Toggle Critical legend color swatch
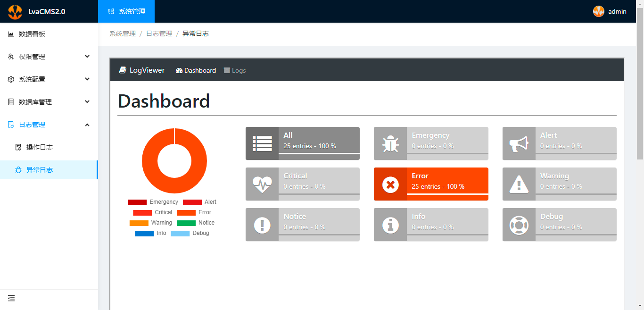Image resolution: width=644 pixels, height=310 pixels. pyautogui.click(x=142, y=212)
